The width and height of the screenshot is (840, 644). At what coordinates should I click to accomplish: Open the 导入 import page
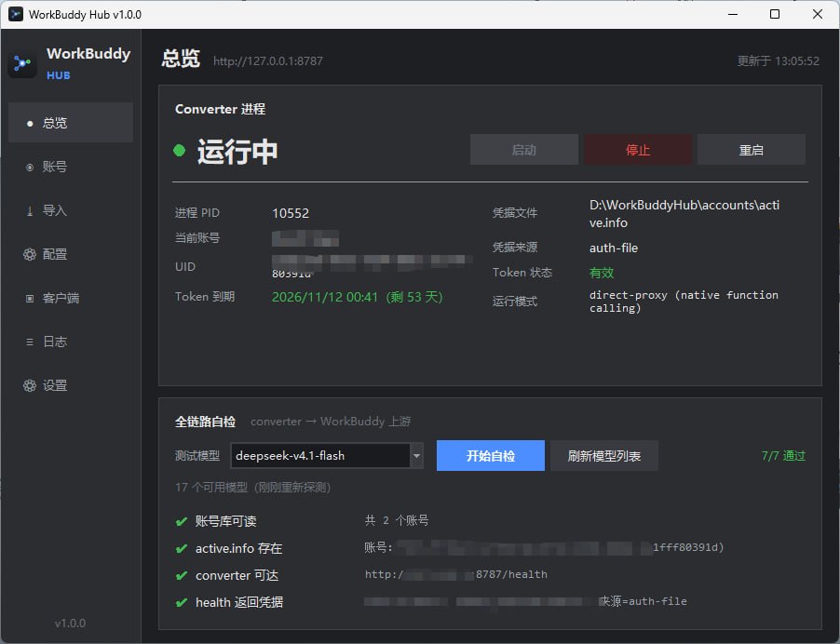coord(71,210)
